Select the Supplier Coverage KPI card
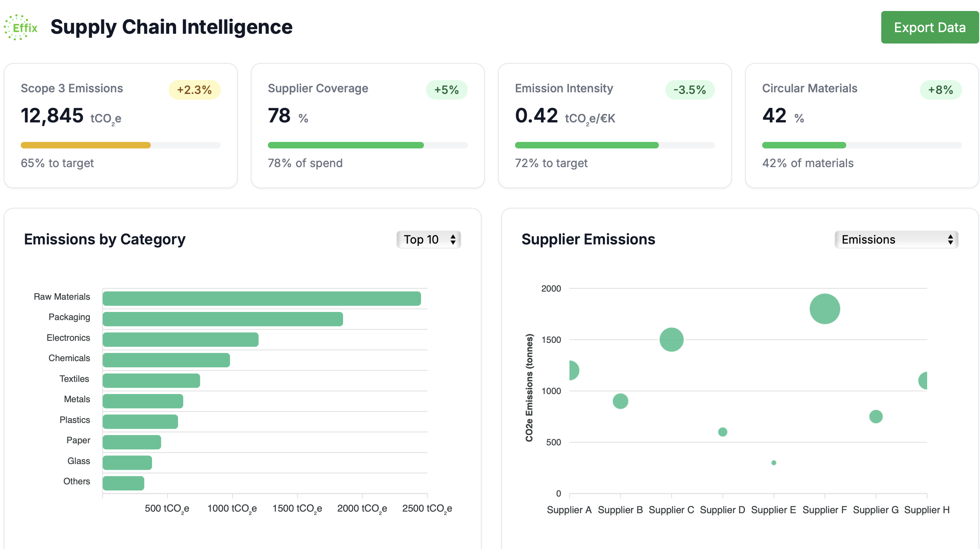The width and height of the screenshot is (980, 549). pos(368,125)
